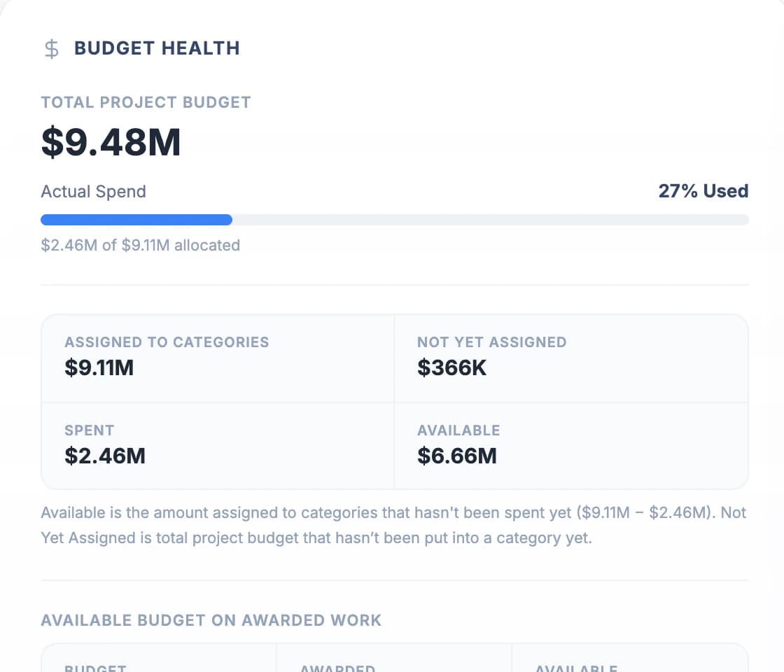Select the $9.48M total budget value
The image size is (784, 672).
[x=111, y=143]
